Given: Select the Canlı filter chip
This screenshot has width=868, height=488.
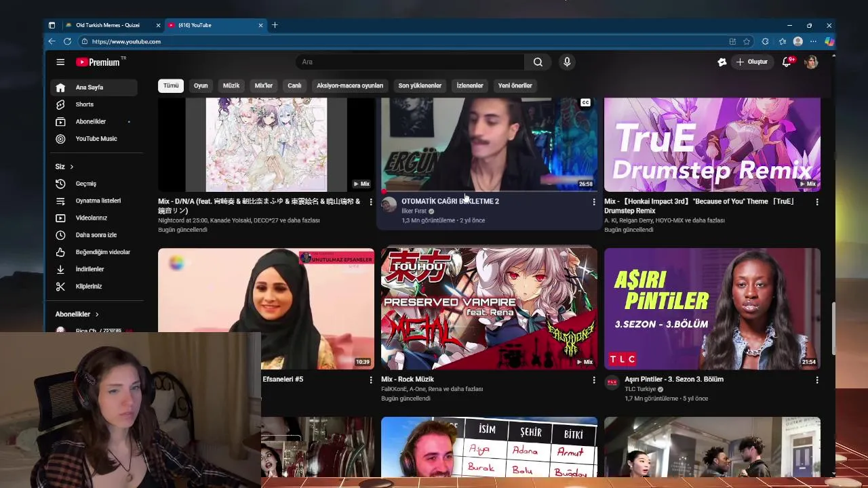Looking at the screenshot, I should [294, 85].
